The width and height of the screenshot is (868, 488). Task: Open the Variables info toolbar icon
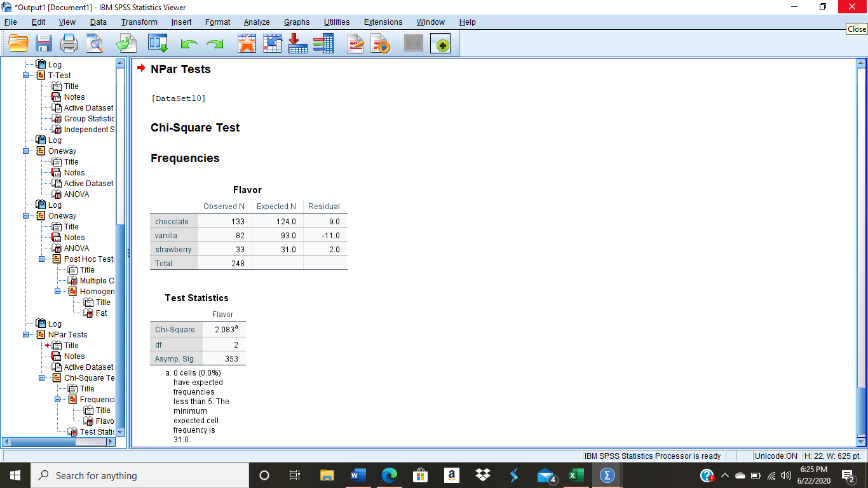[323, 43]
